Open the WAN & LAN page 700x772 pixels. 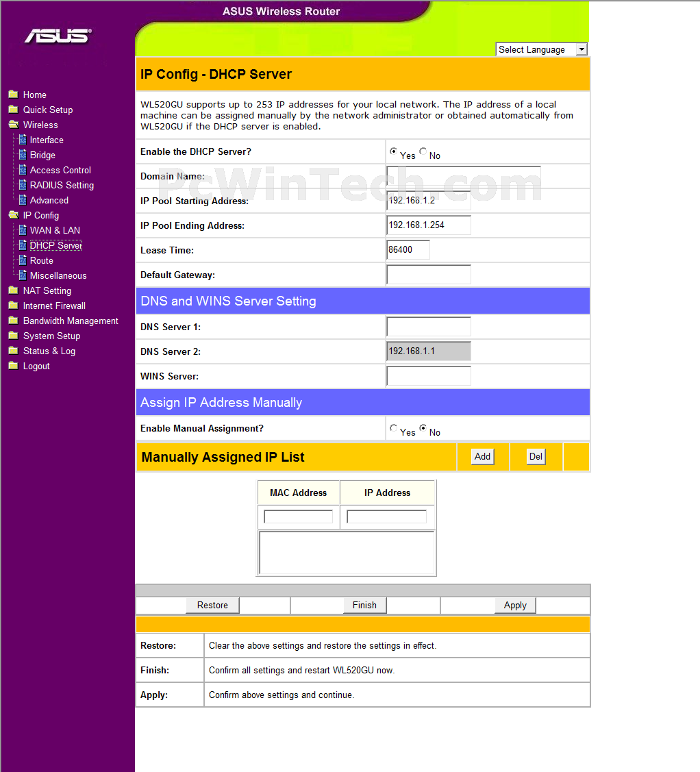click(x=55, y=230)
